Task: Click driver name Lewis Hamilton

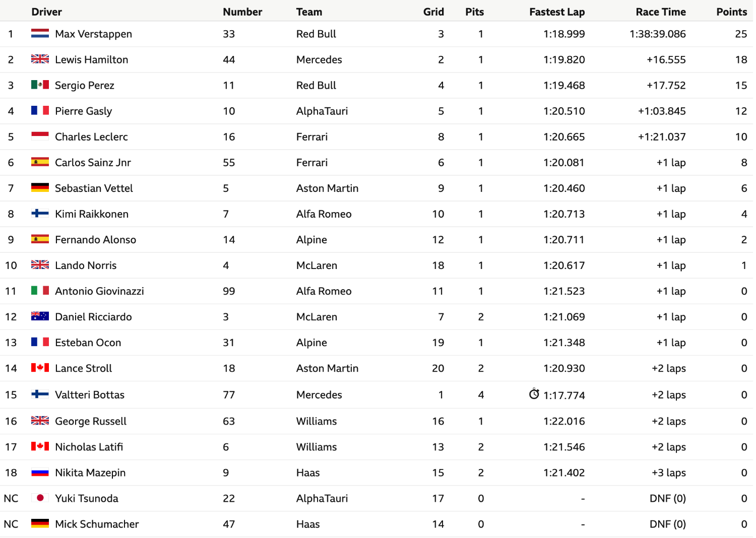Action: click(x=91, y=59)
